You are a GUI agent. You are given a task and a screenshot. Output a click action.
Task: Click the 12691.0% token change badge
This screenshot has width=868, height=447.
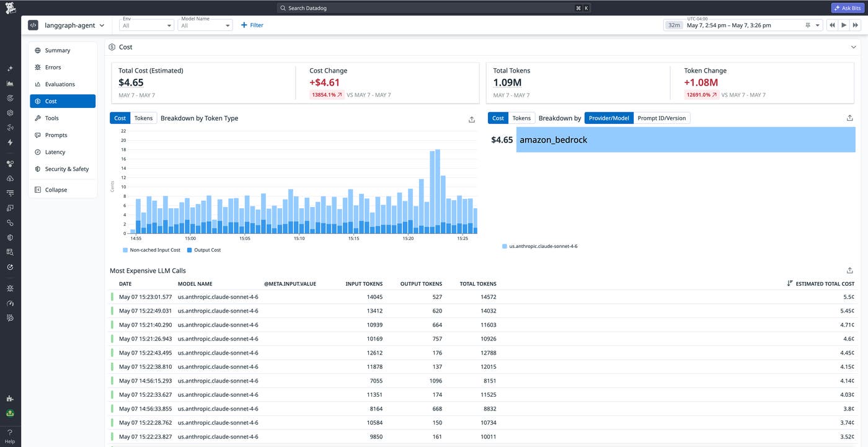coord(701,95)
